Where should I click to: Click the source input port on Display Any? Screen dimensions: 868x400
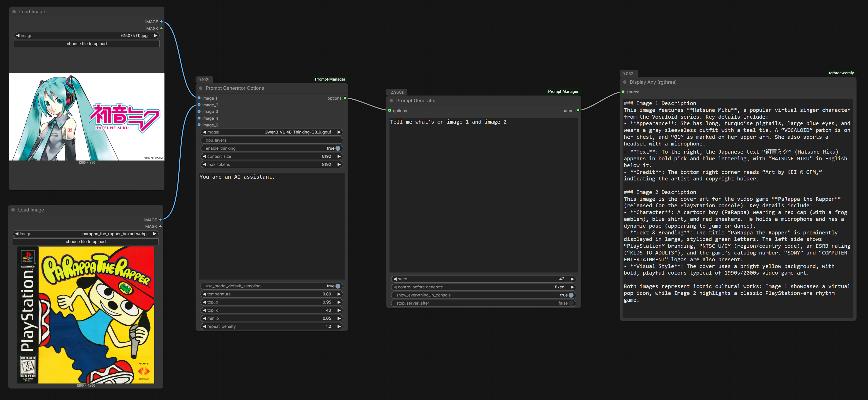pos(623,92)
